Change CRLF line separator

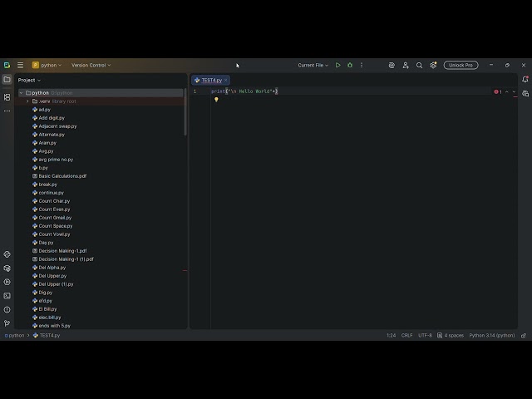click(406, 335)
